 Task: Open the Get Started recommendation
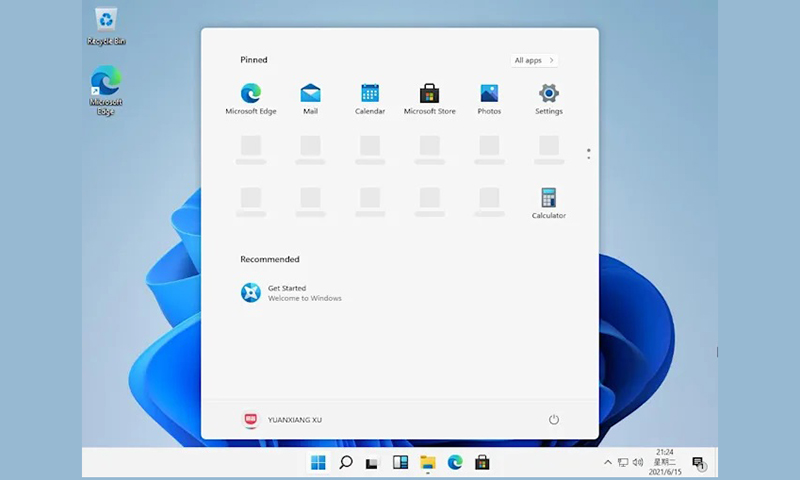coord(291,293)
